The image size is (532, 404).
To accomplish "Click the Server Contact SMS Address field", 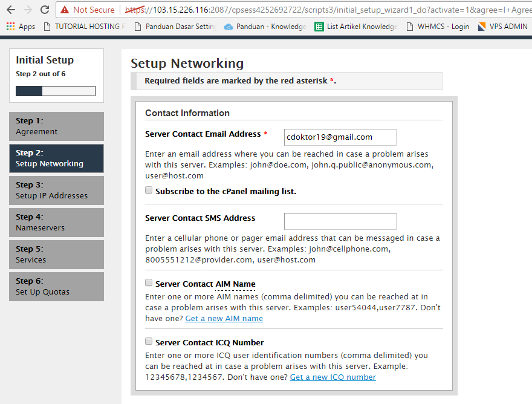I will pos(340,221).
